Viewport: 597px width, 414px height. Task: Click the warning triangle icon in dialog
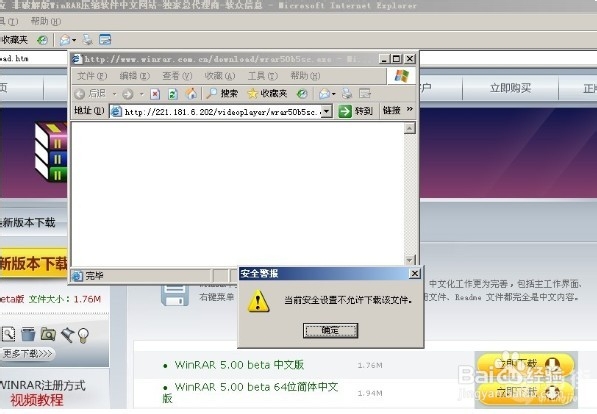click(x=258, y=301)
